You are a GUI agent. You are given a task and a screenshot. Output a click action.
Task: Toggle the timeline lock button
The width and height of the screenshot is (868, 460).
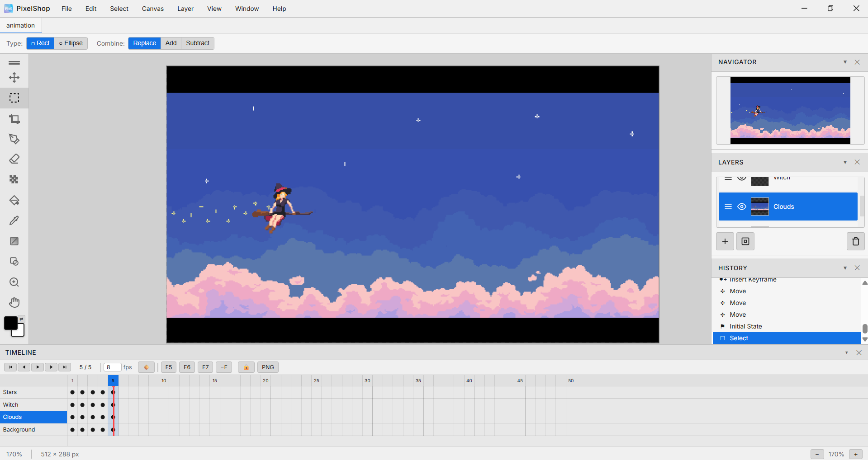[x=246, y=367]
